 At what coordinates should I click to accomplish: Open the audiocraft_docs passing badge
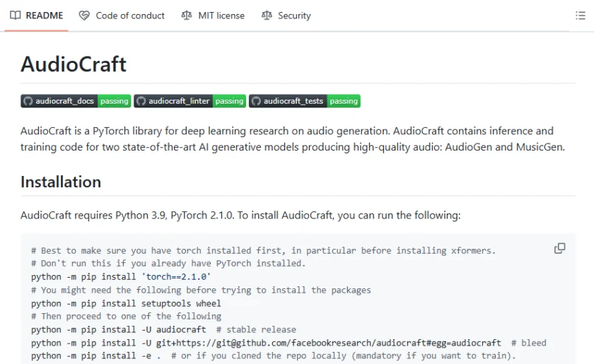click(76, 101)
